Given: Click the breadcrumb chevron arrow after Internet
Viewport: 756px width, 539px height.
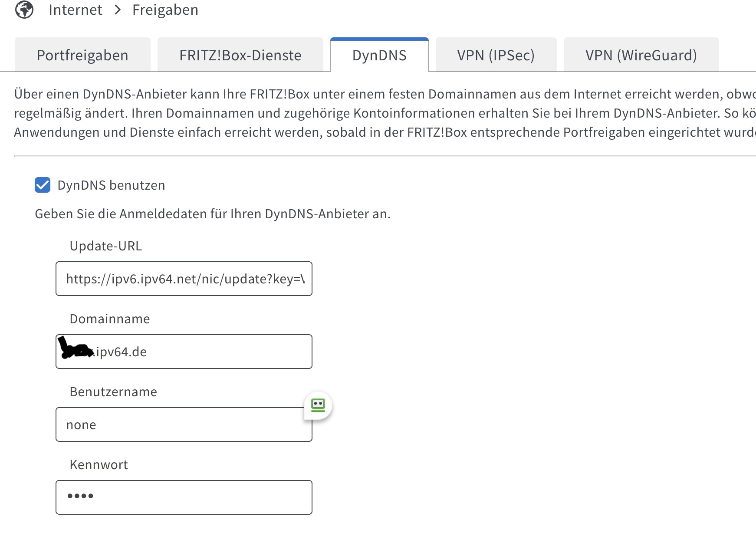Looking at the screenshot, I should coord(118,10).
